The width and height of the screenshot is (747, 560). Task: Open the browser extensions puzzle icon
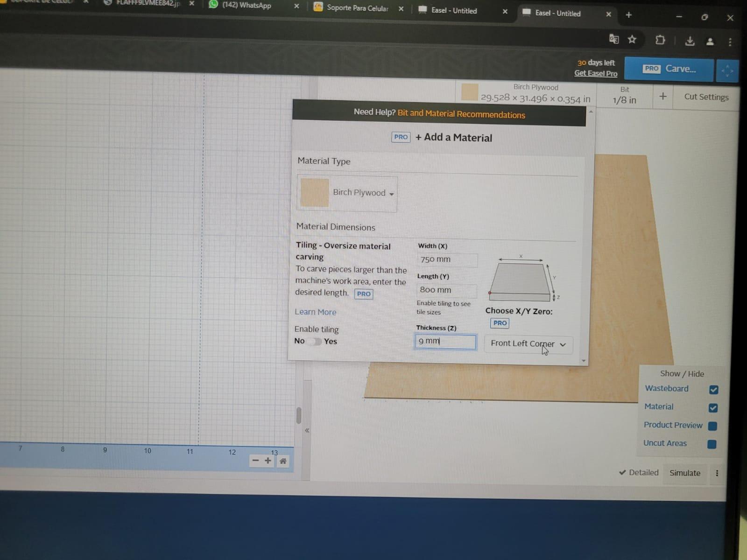660,40
